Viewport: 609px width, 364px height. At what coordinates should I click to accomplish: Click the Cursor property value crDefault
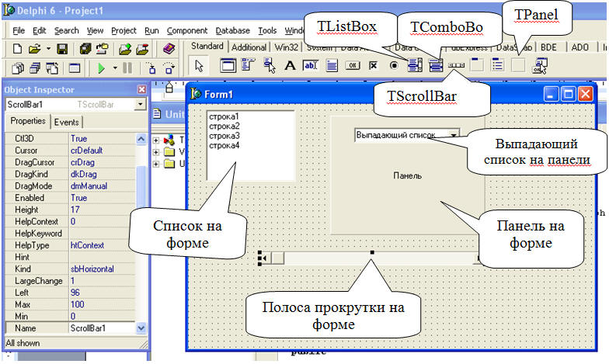pyautogui.click(x=102, y=151)
